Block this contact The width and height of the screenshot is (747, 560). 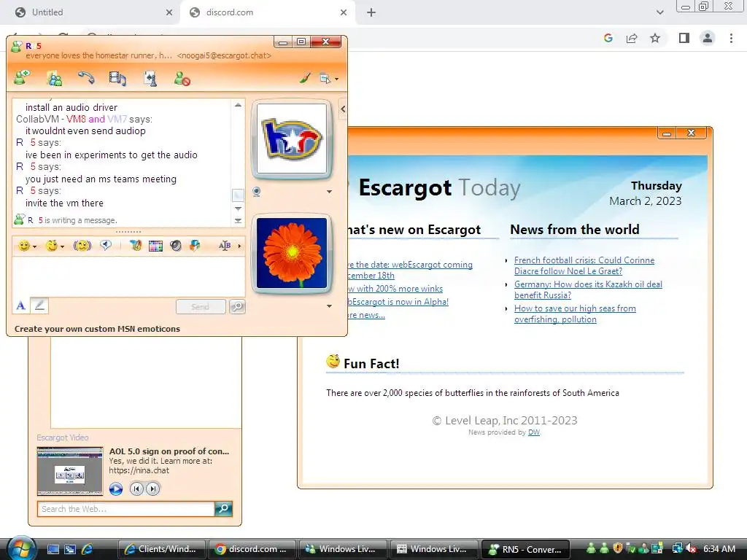click(182, 78)
